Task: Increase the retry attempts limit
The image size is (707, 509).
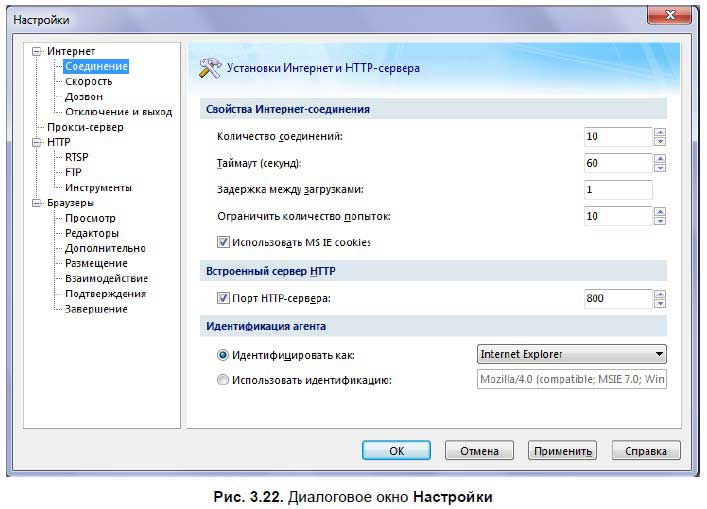Action: (x=660, y=212)
